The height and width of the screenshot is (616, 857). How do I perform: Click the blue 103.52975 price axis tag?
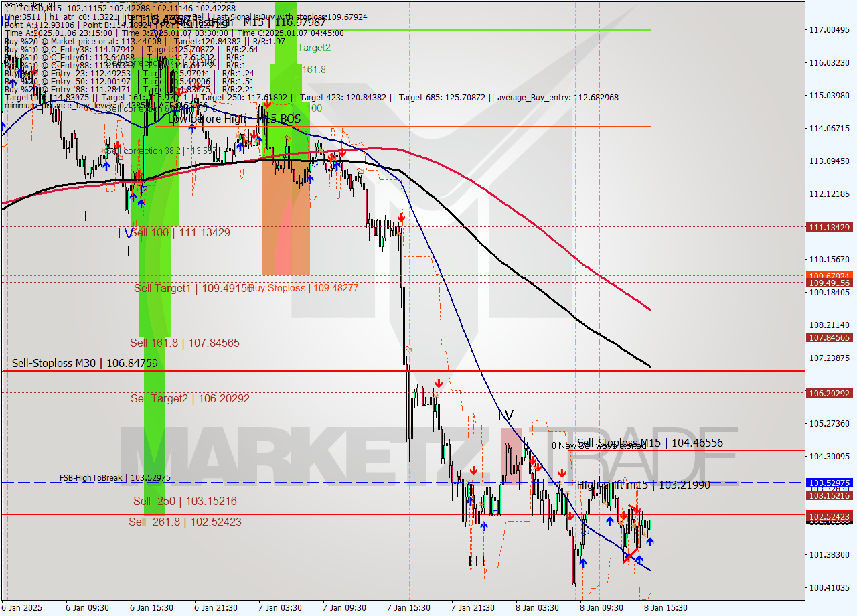(830, 482)
